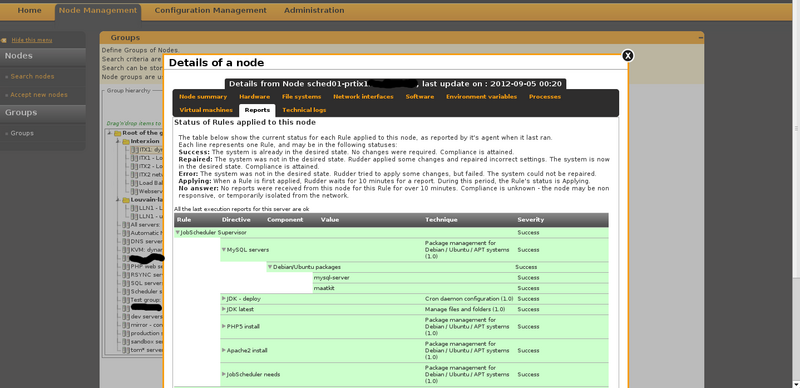
Task: Collapse Debian/Ubuntu packages component
Action: [270, 267]
